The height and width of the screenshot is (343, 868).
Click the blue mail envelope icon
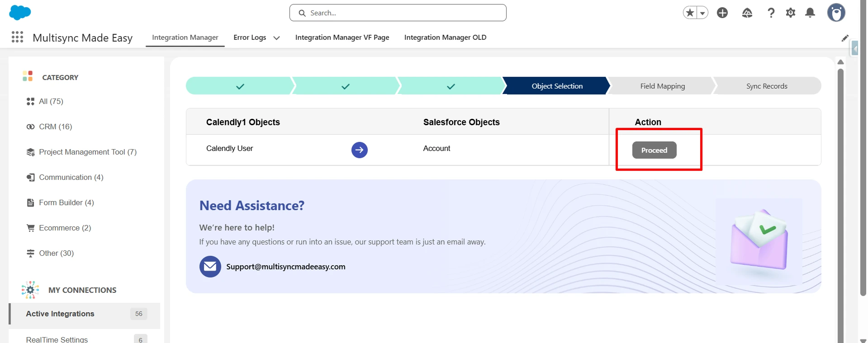[210, 267]
